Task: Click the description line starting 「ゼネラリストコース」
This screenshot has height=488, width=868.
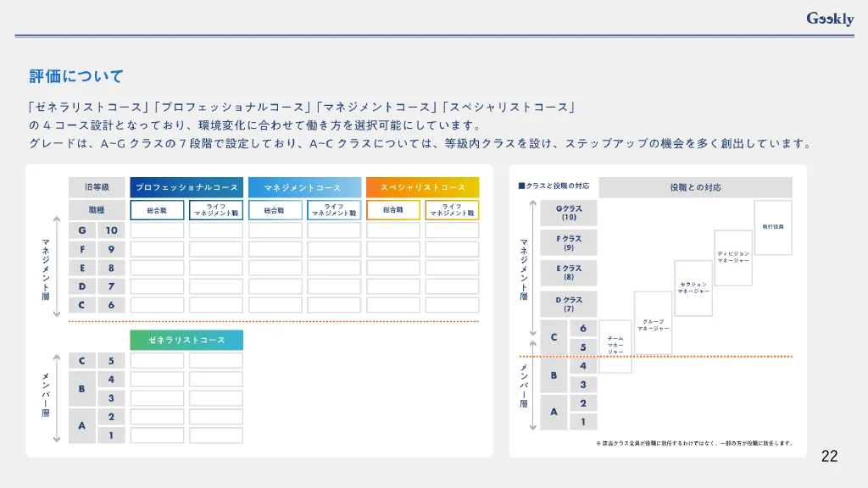Action: 303,108
